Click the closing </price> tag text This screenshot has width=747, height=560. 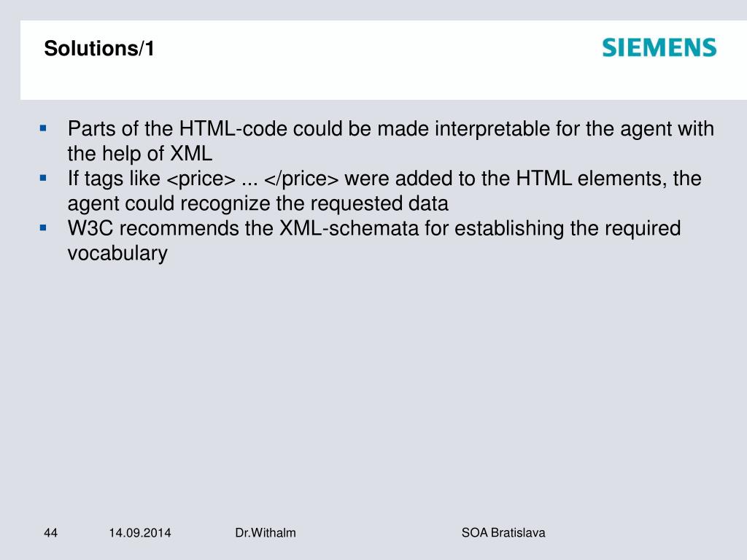point(301,179)
